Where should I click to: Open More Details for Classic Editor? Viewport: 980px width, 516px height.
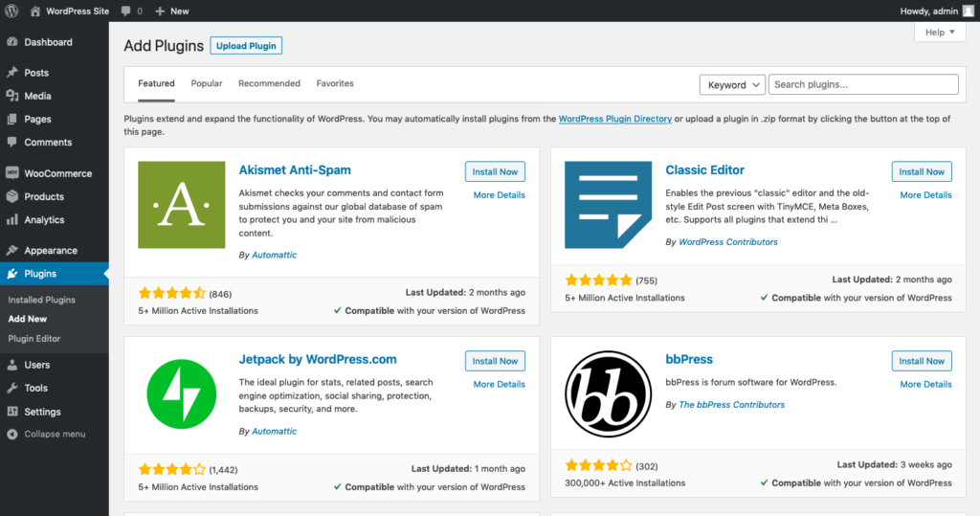tap(925, 195)
